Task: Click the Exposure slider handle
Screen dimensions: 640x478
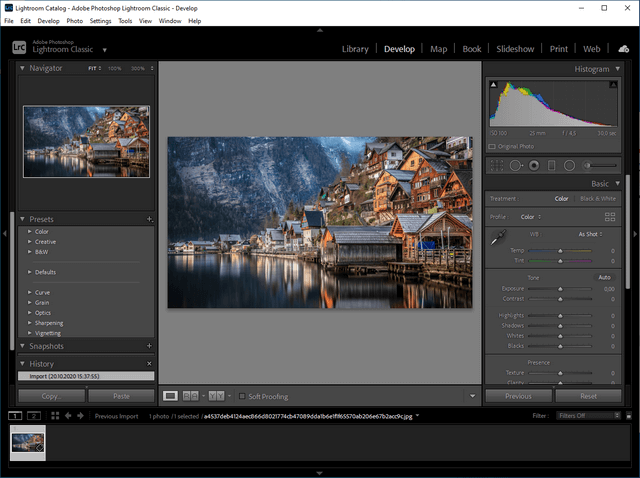Action: [560, 288]
